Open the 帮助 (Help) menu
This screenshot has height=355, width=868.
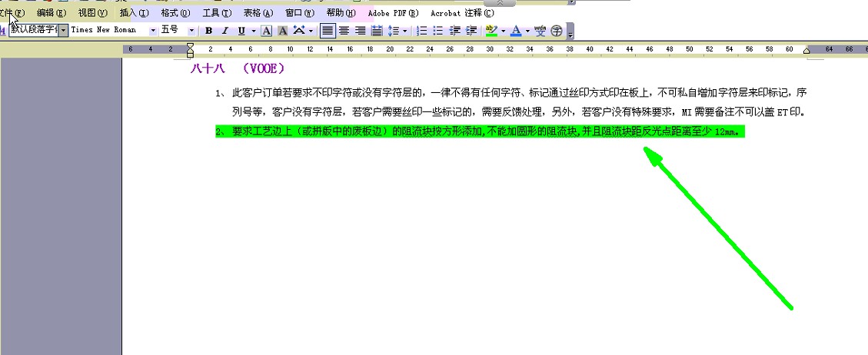[341, 13]
